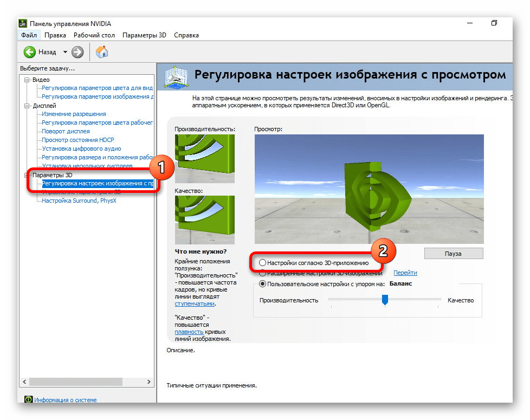This screenshot has width=530, height=420.
Task: Select 'Настройка Surround, PhysX' tree item
Action: point(79,201)
